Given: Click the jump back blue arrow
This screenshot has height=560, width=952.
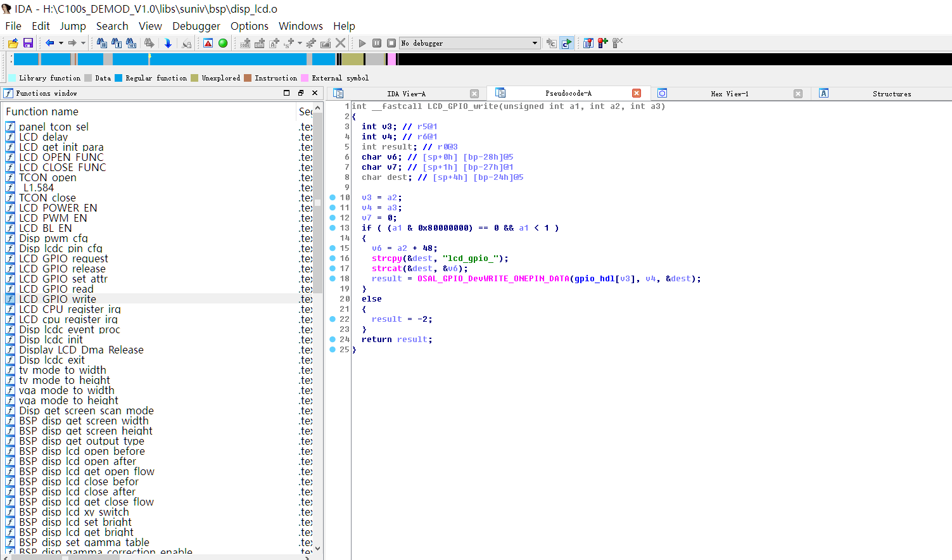Looking at the screenshot, I should [x=49, y=43].
